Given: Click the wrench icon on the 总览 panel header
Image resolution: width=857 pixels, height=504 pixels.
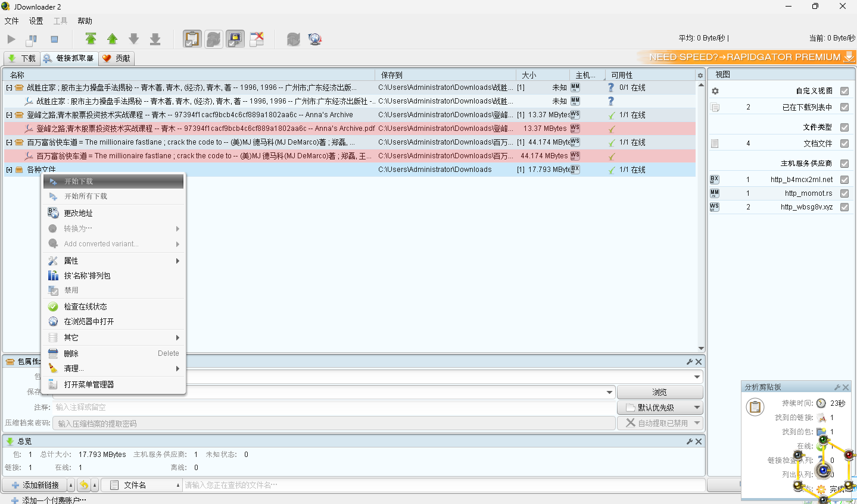Looking at the screenshot, I should 689,441.
